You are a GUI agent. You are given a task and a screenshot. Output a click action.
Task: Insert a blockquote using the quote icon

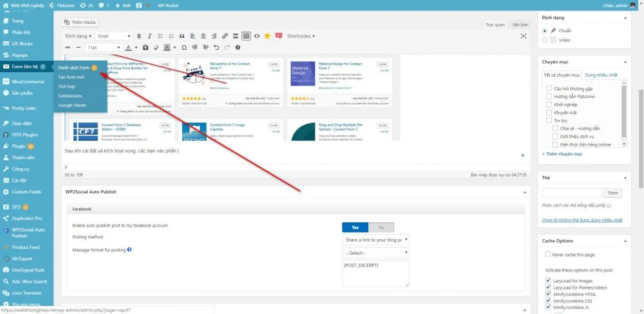coord(182,36)
